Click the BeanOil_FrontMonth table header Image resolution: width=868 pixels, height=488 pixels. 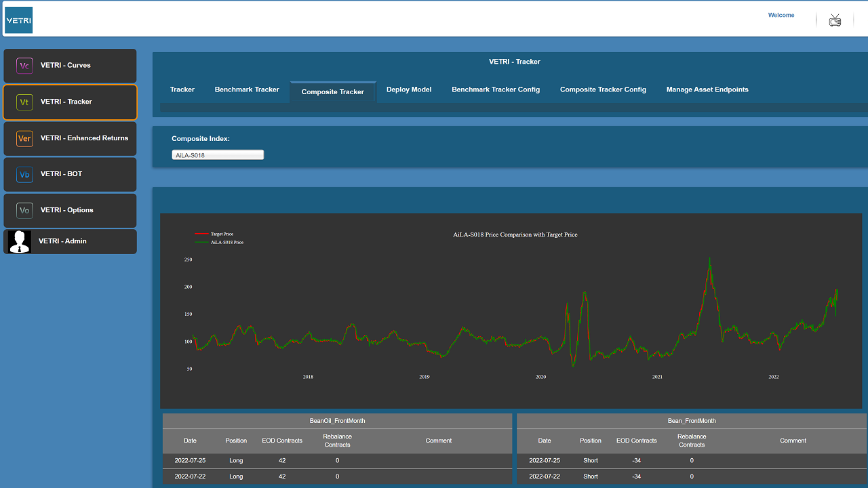(x=337, y=421)
